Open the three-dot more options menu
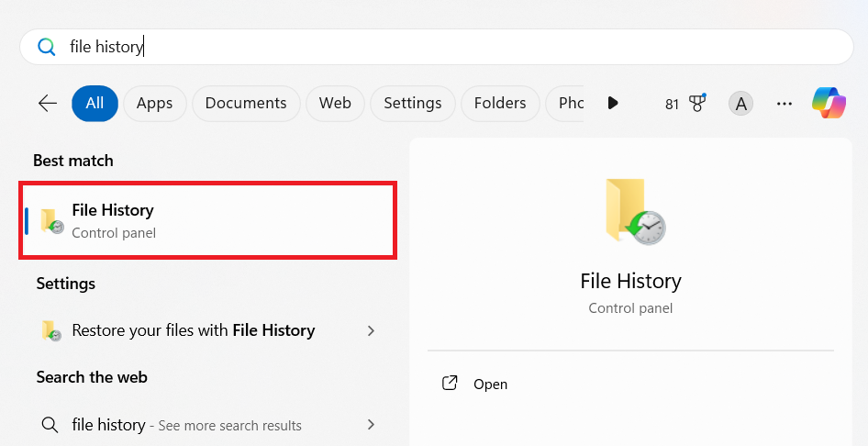The height and width of the screenshot is (446, 868). click(x=785, y=103)
